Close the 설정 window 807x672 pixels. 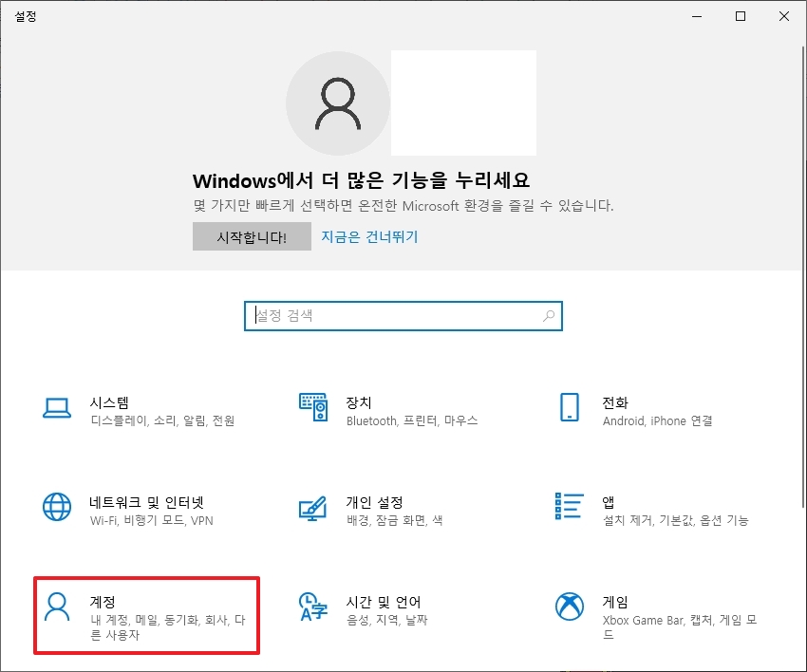coord(784,16)
